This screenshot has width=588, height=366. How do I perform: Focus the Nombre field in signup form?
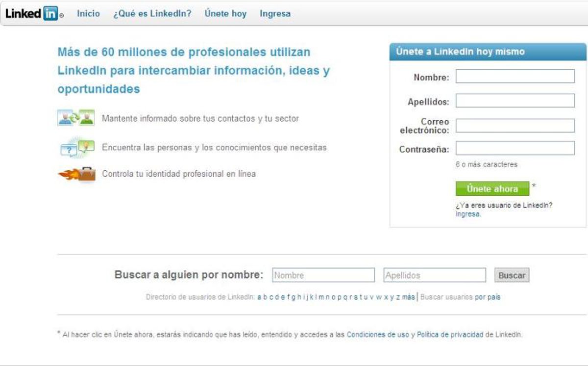pos(514,77)
